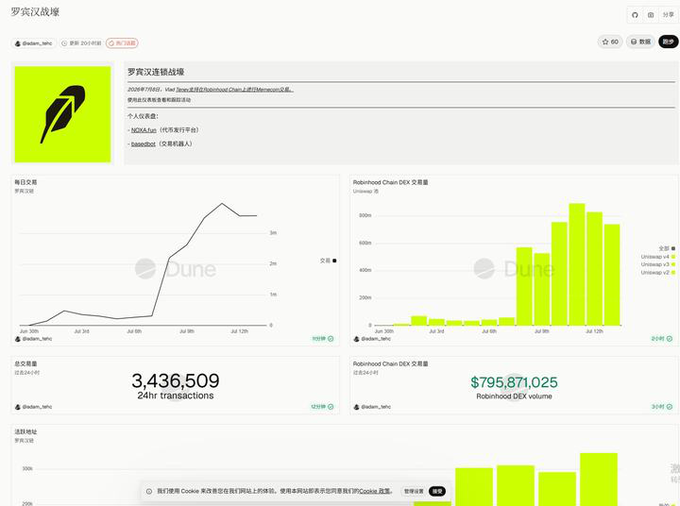Viewport: 680px width, 506px height.
Task: Click the black fork button beside 数据
Action: pyautogui.click(x=668, y=42)
